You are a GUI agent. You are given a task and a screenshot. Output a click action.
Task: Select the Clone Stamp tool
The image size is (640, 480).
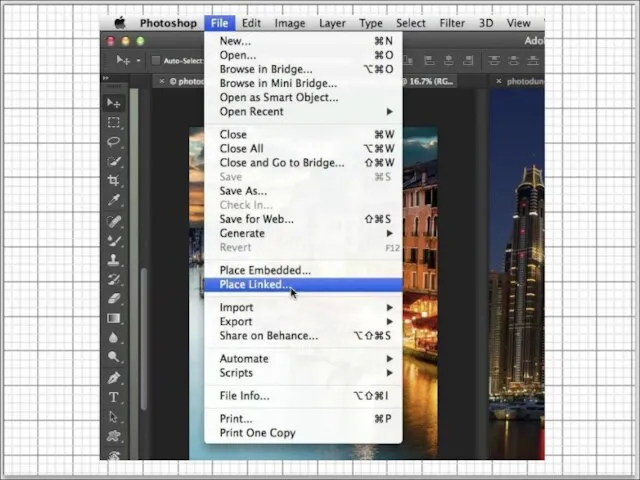(114, 260)
